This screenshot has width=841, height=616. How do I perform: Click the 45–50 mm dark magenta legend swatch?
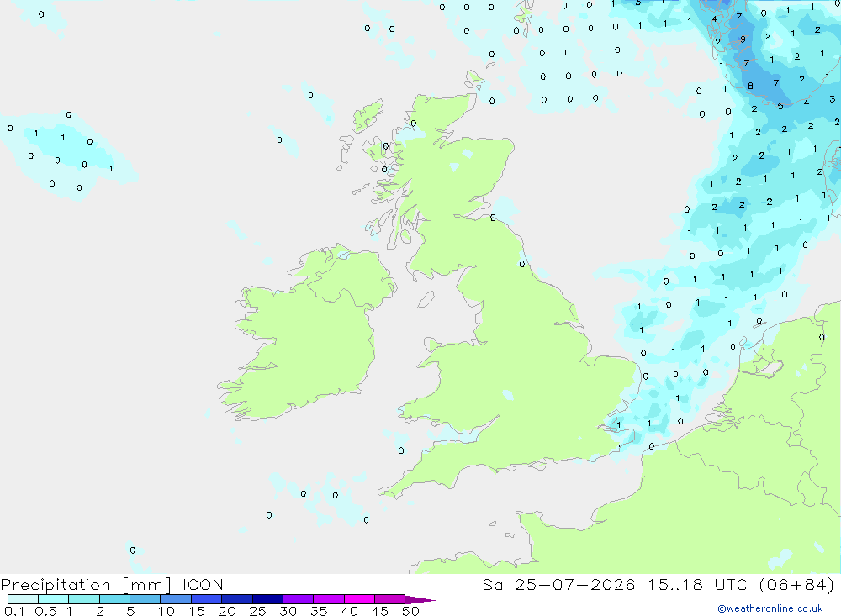pos(389,599)
